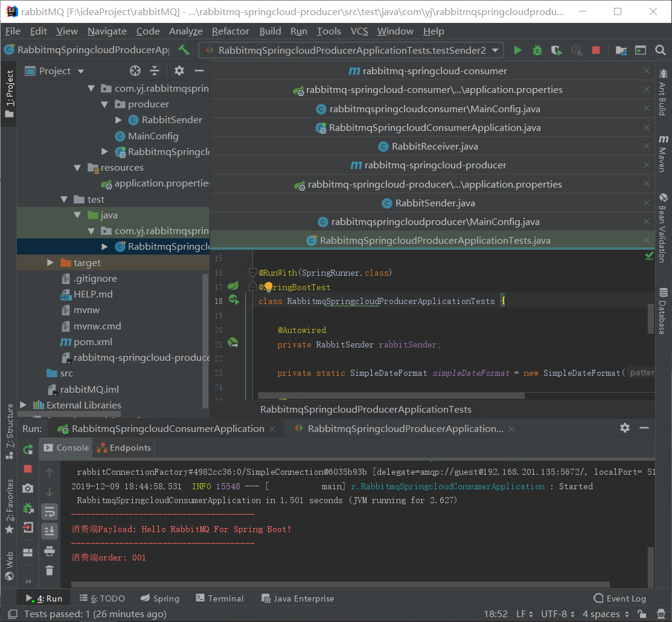This screenshot has height=622, width=672.
Task: Collapse the test folder
Action: 64,199
